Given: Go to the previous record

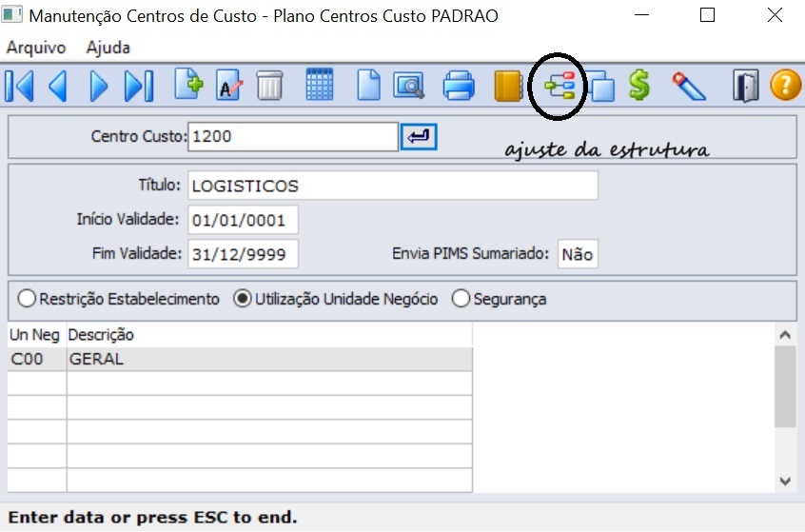Looking at the screenshot, I should click(x=58, y=86).
